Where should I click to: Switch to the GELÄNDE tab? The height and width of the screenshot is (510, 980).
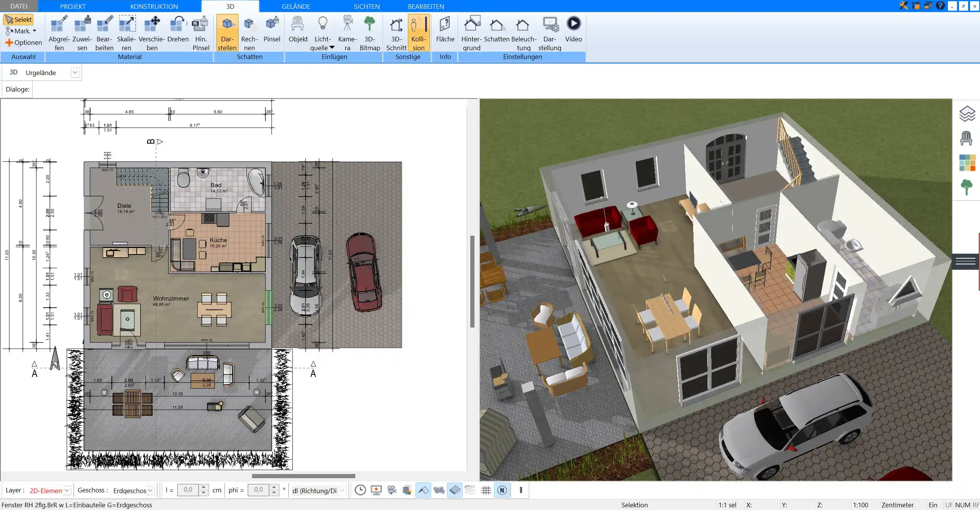click(296, 6)
